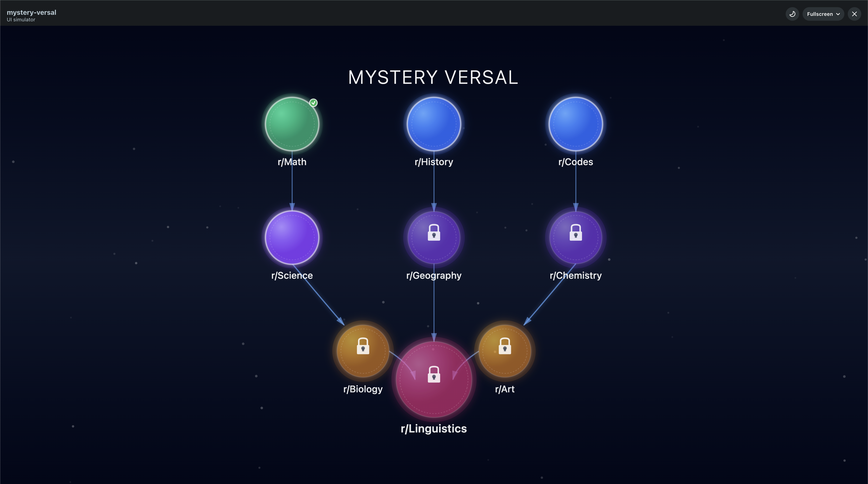Toggle dark mode moon icon
This screenshot has height=484, width=868.
tap(792, 14)
